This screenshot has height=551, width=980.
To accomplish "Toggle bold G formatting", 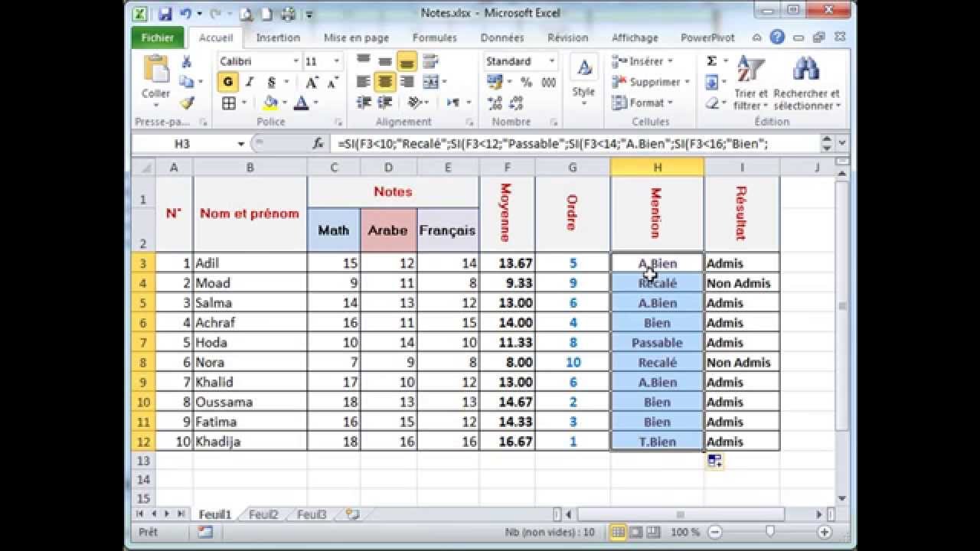I will pos(227,82).
